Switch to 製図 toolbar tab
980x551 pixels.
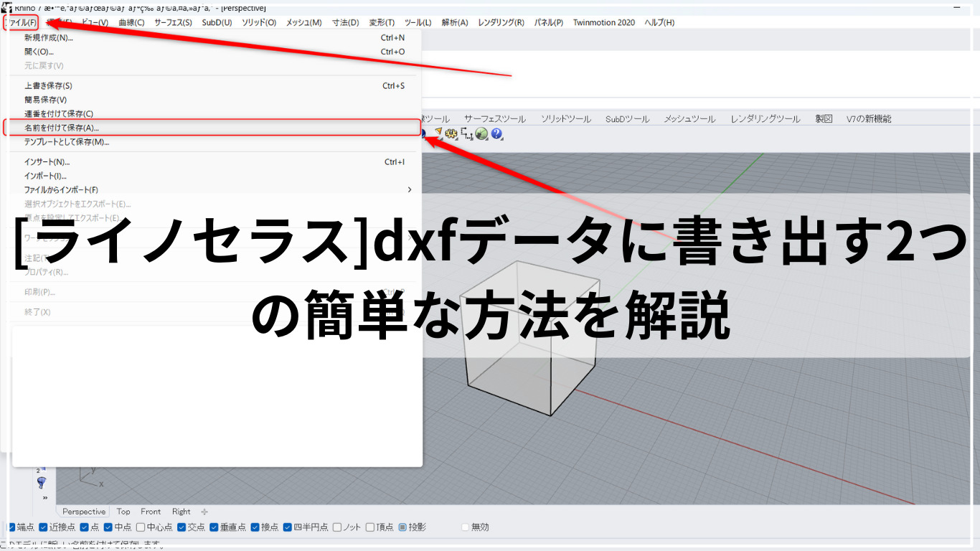click(824, 119)
